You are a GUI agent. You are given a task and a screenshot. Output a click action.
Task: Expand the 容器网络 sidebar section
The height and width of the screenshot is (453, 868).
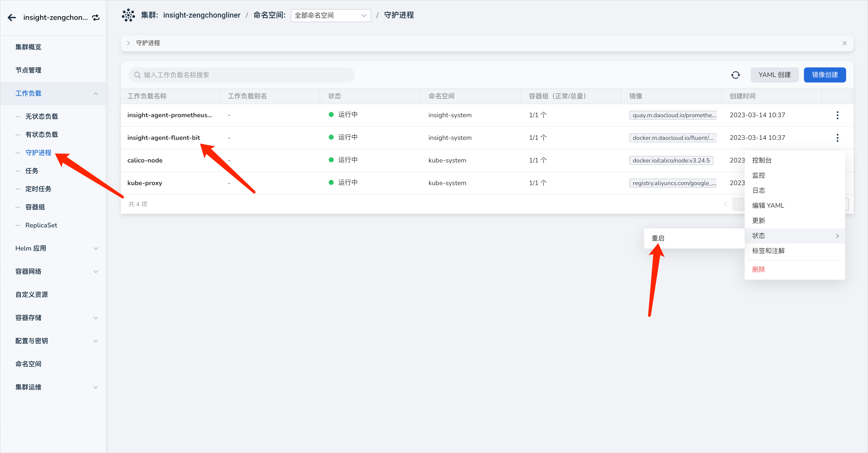click(x=96, y=272)
